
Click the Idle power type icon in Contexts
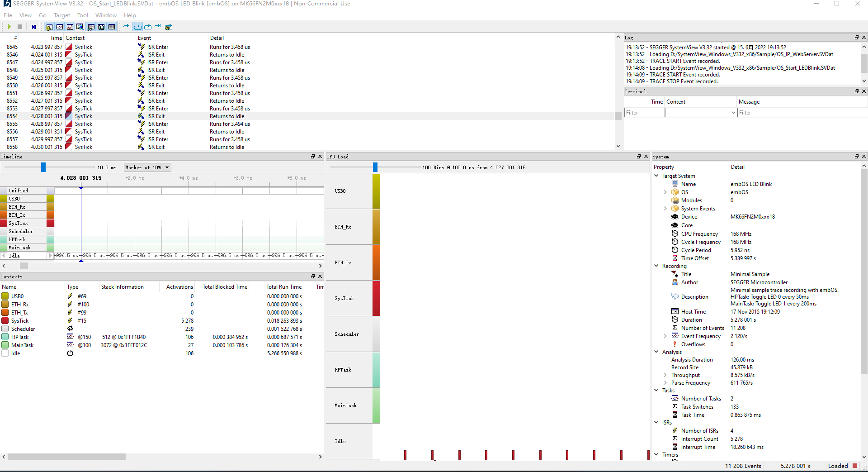pos(70,353)
